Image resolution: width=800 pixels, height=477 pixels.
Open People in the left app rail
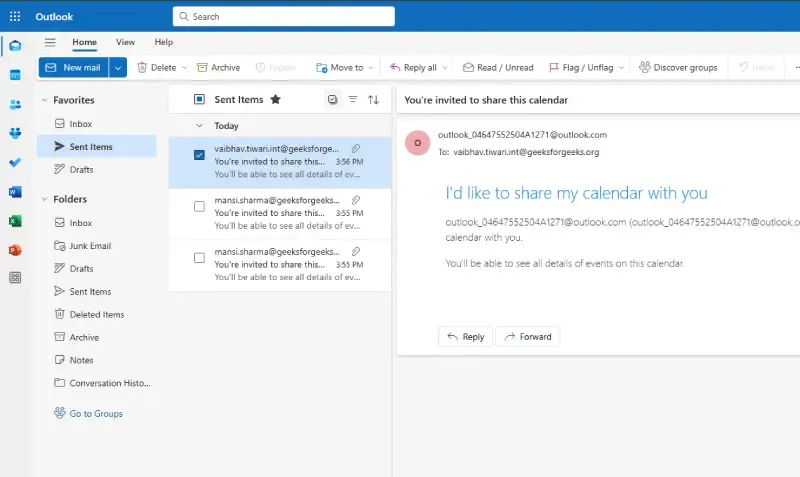(15, 105)
